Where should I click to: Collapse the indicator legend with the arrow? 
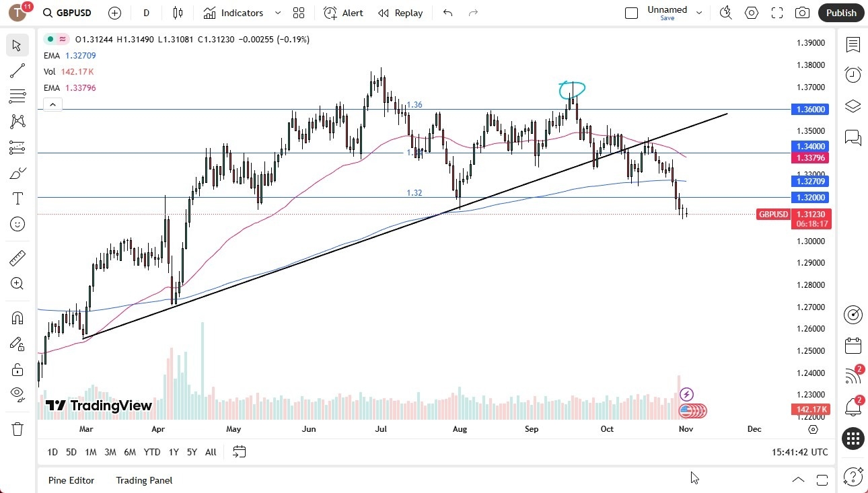pyautogui.click(x=52, y=104)
